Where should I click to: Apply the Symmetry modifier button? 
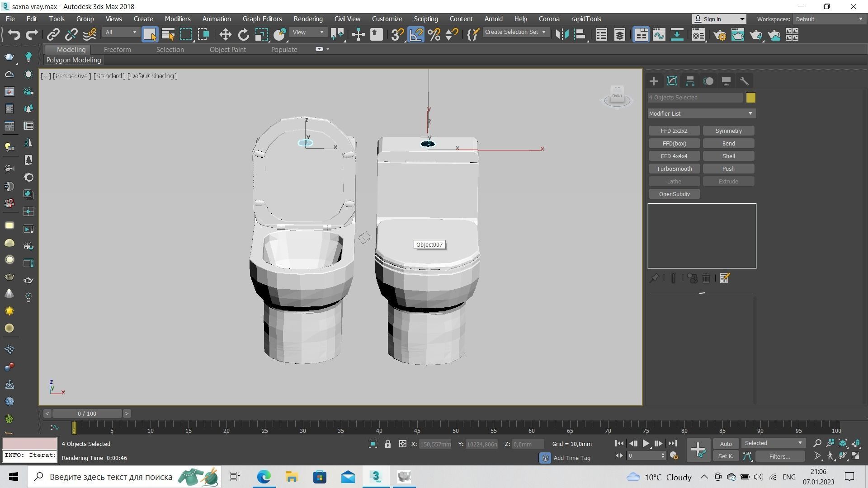(x=728, y=131)
